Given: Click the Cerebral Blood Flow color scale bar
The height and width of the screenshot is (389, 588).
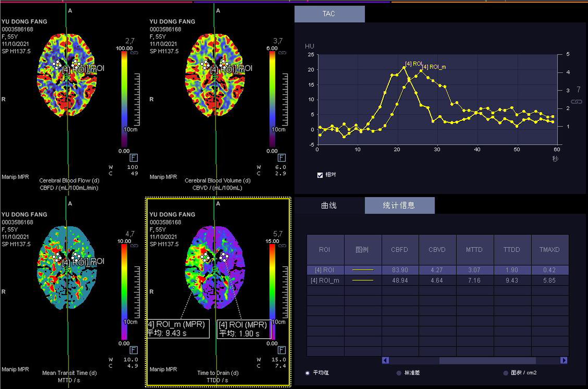Looking at the screenshot, I should pyautogui.click(x=124, y=99).
